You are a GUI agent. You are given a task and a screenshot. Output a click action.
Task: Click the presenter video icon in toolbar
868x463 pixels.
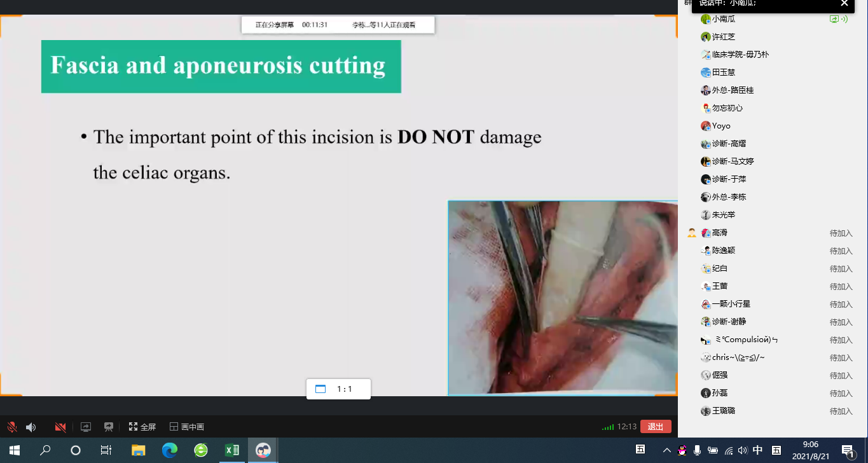pyautogui.click(x=109, y=427)
